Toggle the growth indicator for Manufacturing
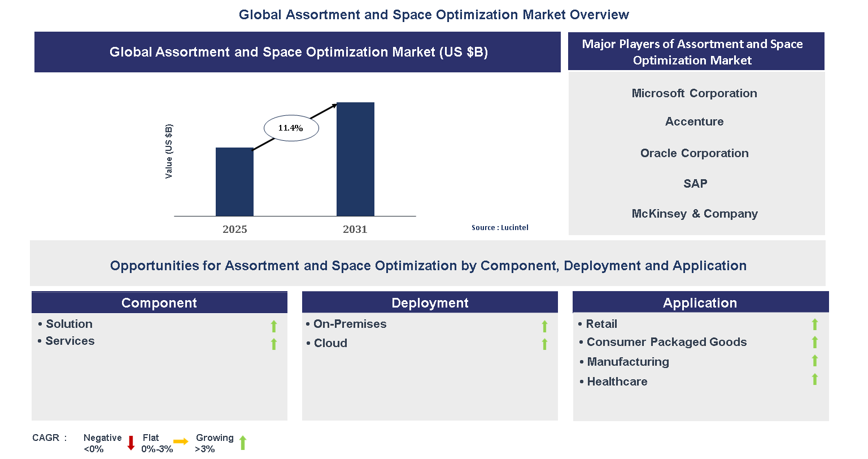 (814, 361)
